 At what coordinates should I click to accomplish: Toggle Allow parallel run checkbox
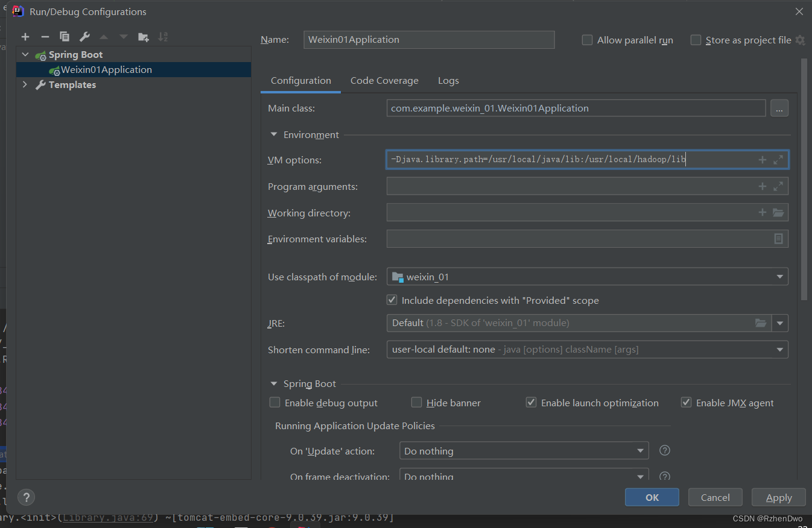point(587,40)
